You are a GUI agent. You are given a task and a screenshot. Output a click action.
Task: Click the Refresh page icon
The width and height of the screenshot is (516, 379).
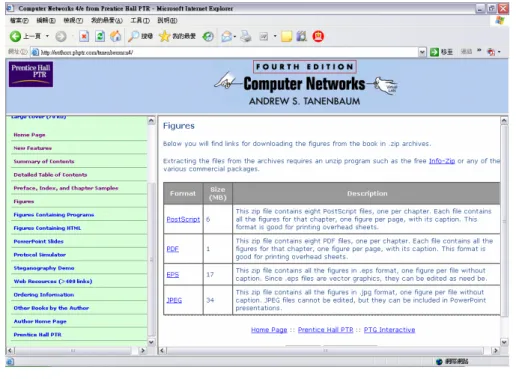(x=100, y=36)
